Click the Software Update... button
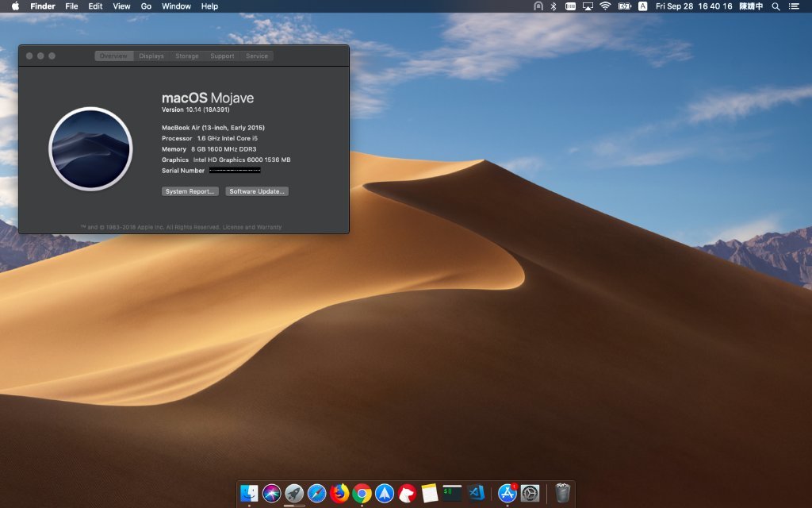This screenshot has width=812, height=508. 257,191
